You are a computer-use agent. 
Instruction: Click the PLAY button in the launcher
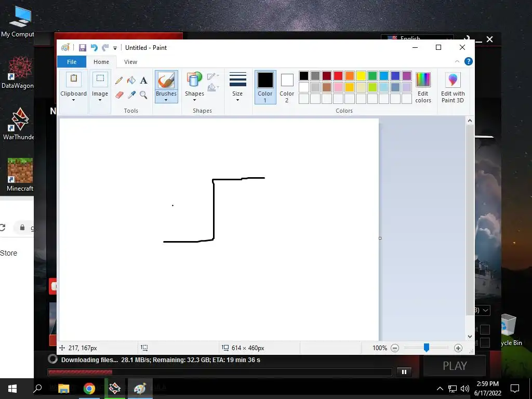pos(455,366)
